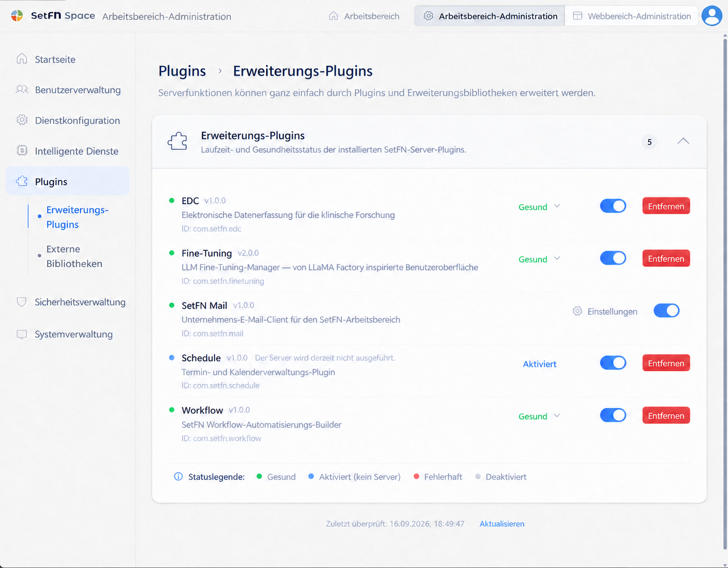This screenshot has height=568, width=728.
Task: Click the Startseite house icon in sidebar
Action: [22, 58]
